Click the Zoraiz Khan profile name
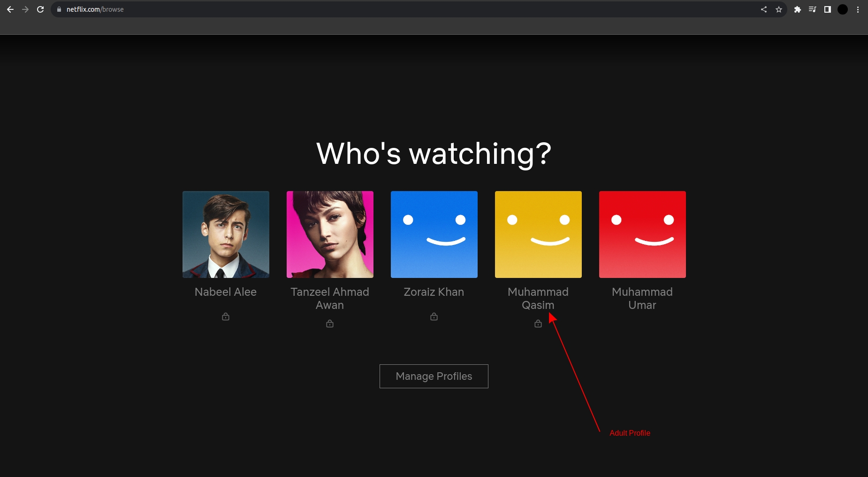 point(434,292)
